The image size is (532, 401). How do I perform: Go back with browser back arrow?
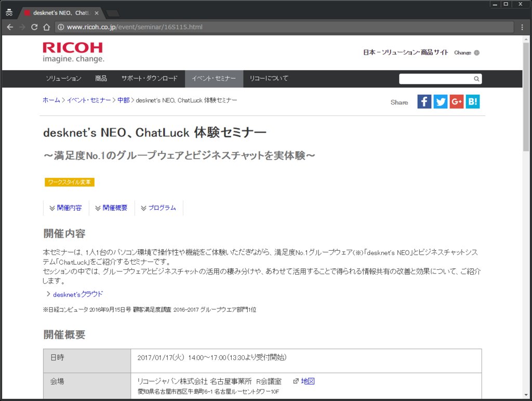coord(10,27)
